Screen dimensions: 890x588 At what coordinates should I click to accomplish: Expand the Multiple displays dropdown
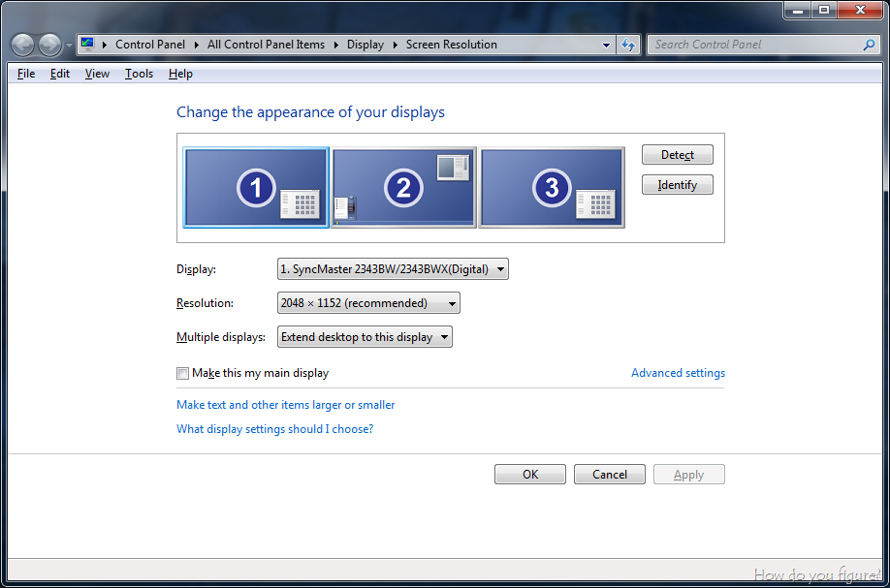[x=365, y=337]
